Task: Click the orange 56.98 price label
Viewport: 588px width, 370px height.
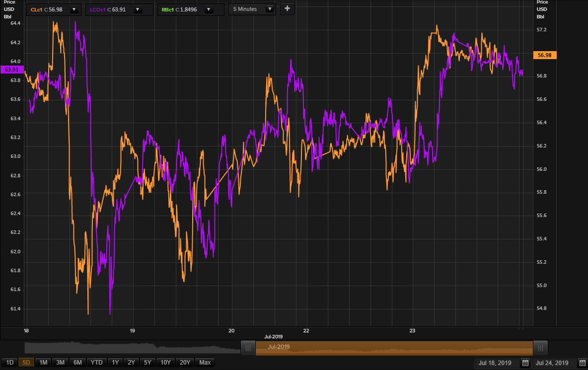Action: [544, 55]
